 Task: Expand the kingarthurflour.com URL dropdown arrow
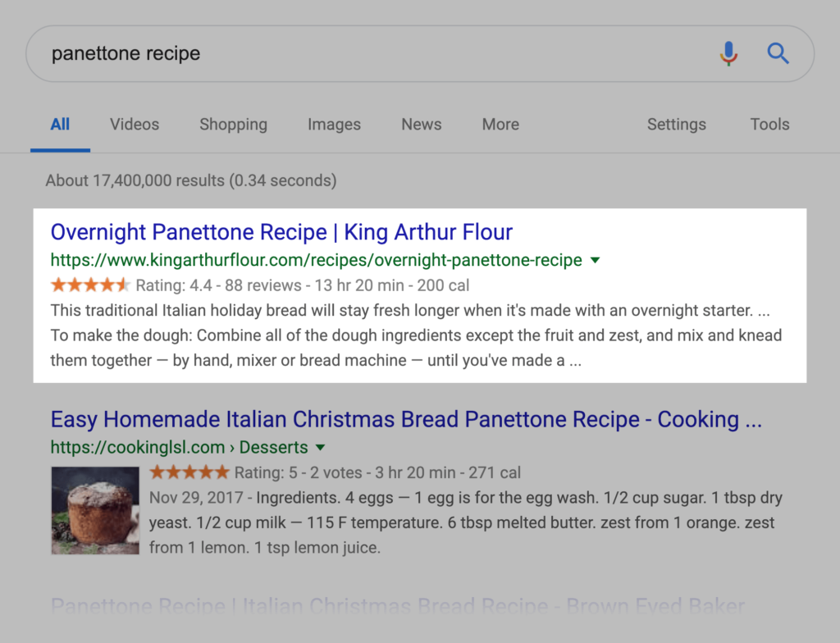point(596,260)
